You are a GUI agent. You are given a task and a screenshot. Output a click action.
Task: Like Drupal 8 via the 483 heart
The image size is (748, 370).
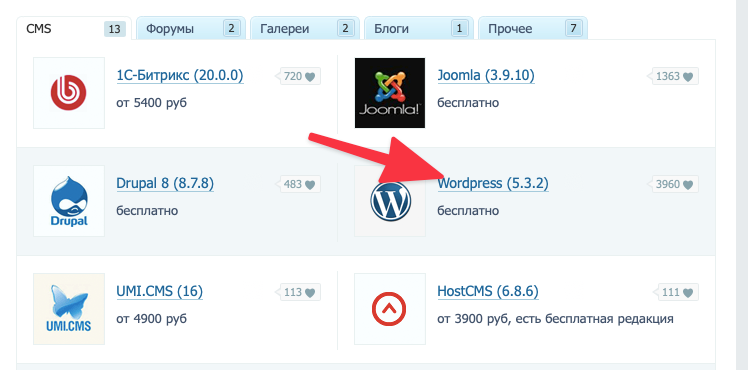pos(310,184)
